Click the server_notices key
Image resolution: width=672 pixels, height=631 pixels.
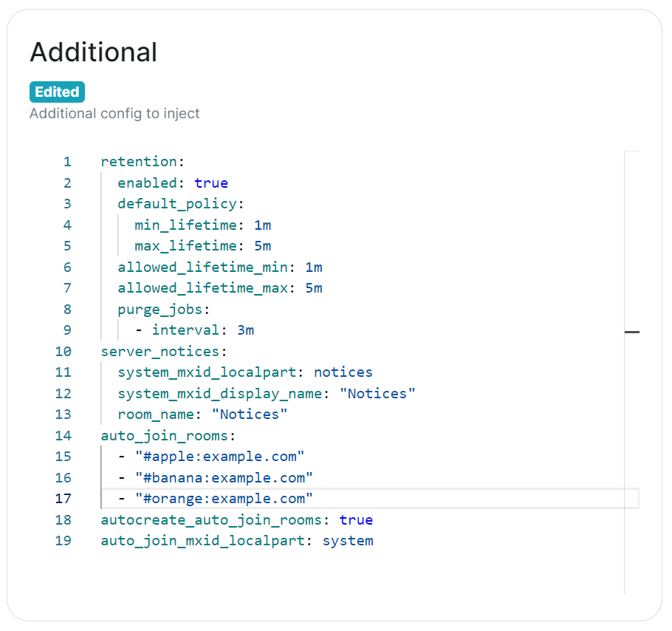click(x=160, y=351)
